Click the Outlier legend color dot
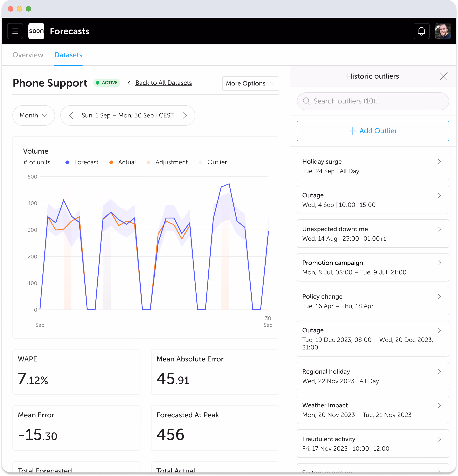 [200, 162]
